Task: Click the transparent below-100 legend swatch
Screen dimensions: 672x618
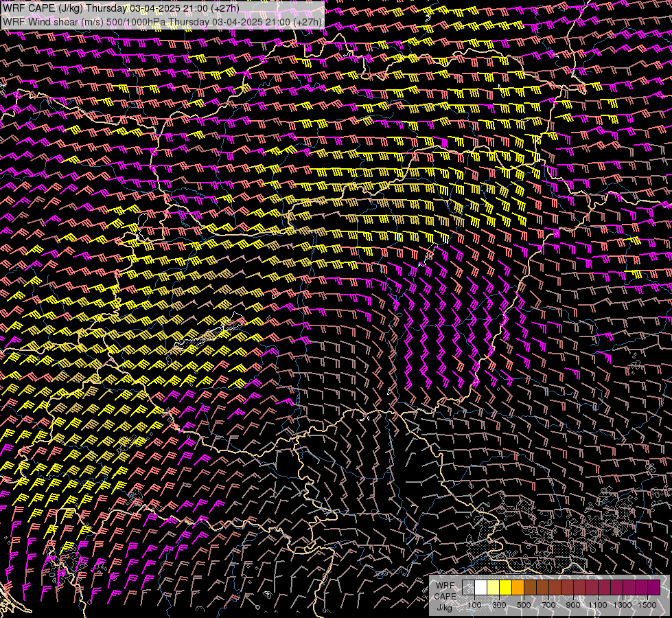Action: tap(468, 588)
